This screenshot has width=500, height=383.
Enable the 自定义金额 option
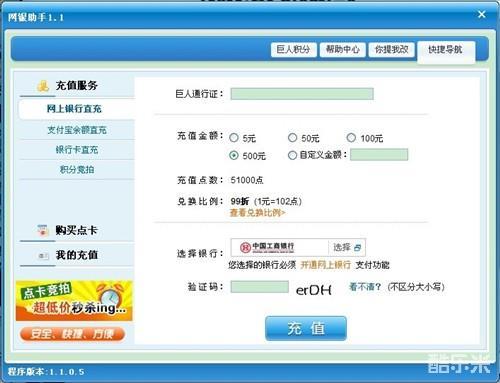click(292, 155)
